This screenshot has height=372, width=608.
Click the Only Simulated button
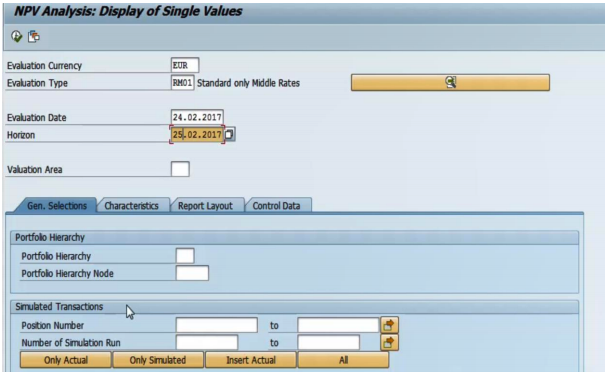tap(158, 360)
